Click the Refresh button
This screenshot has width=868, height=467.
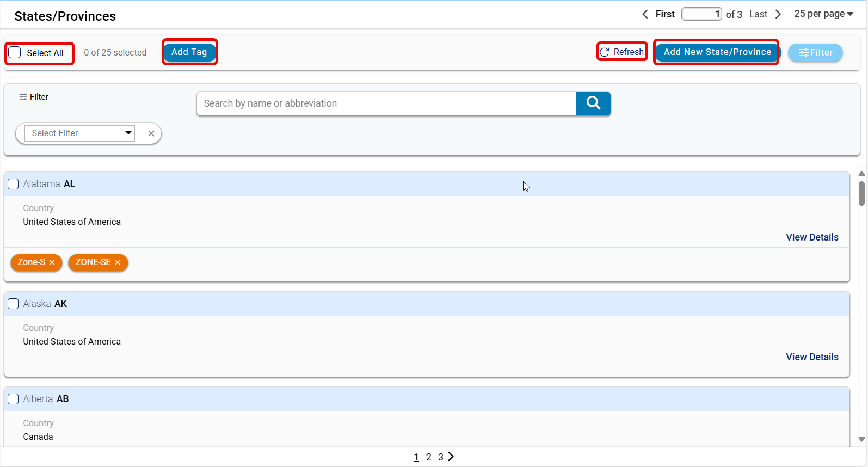pyautogui.click(x=622, y=52)
